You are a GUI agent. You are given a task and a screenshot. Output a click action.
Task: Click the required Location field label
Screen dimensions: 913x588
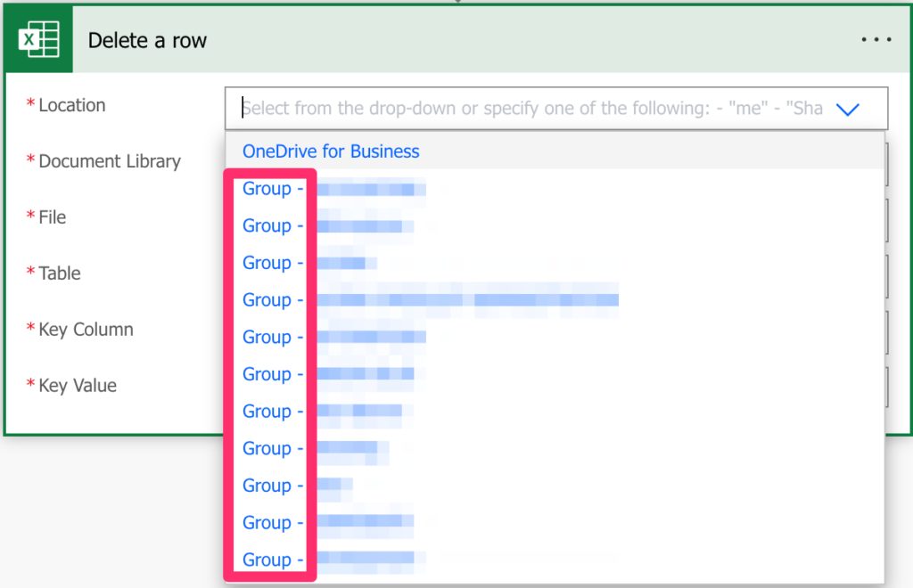point(71,104)
